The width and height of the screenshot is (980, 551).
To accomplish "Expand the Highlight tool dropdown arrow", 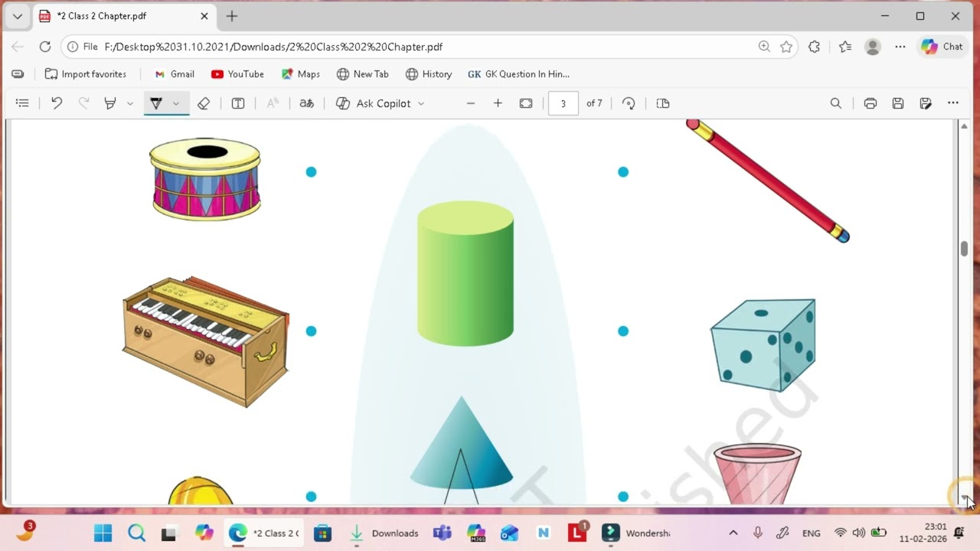I will click(x=130, y=103).
